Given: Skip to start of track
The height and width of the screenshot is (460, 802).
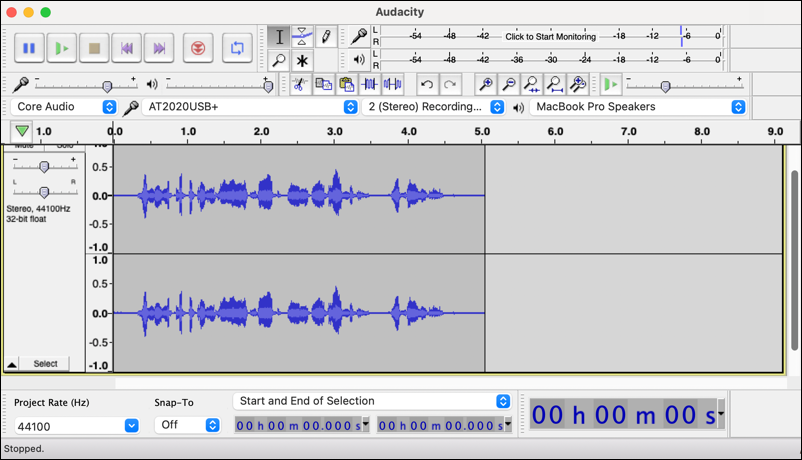Looking at the screenshot, I should (x=126, y=47).
